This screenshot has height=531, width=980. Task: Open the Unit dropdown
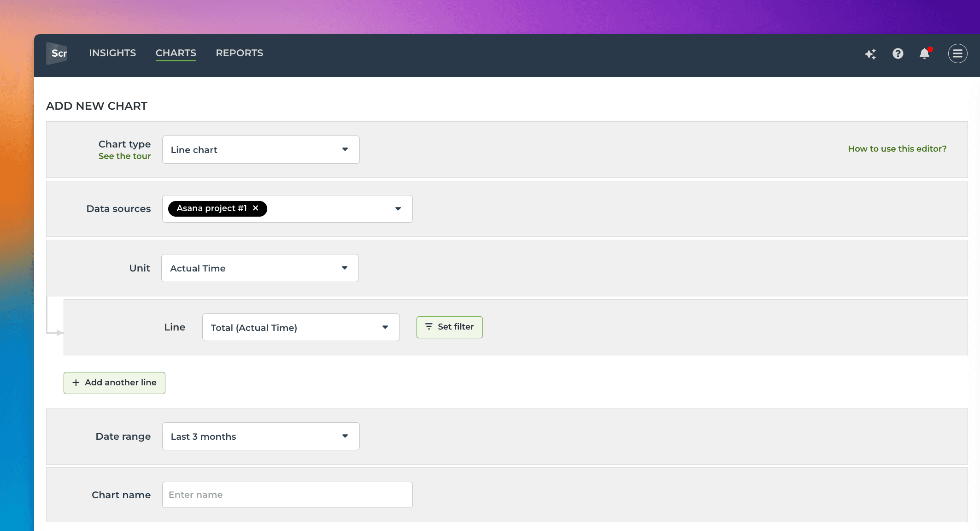[260, 268]
